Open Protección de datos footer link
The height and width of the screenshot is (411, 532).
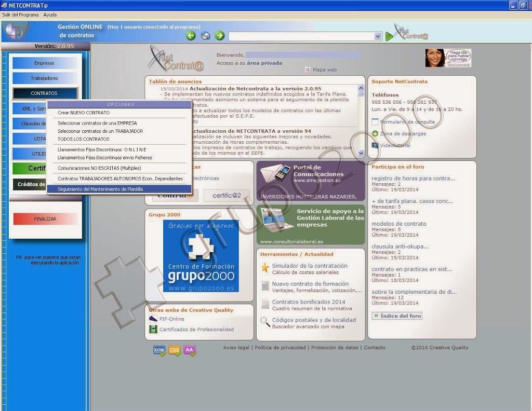coord(335,348)
